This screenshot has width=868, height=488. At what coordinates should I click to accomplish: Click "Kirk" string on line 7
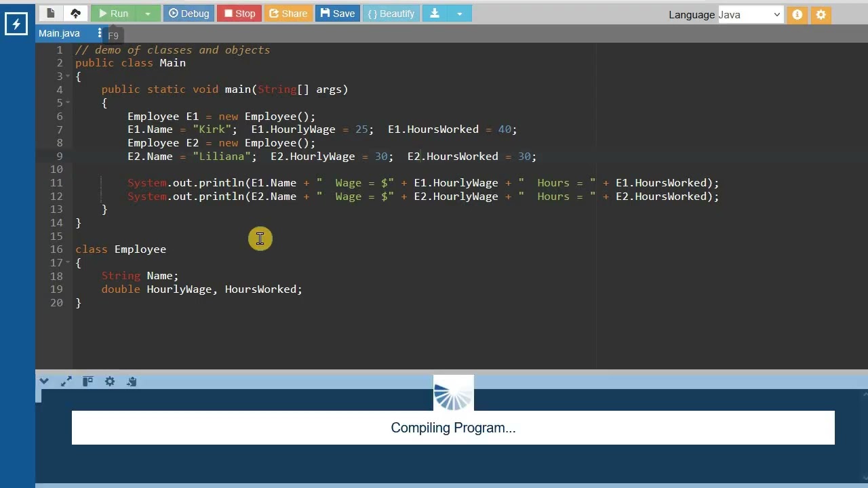pos(212,129)
